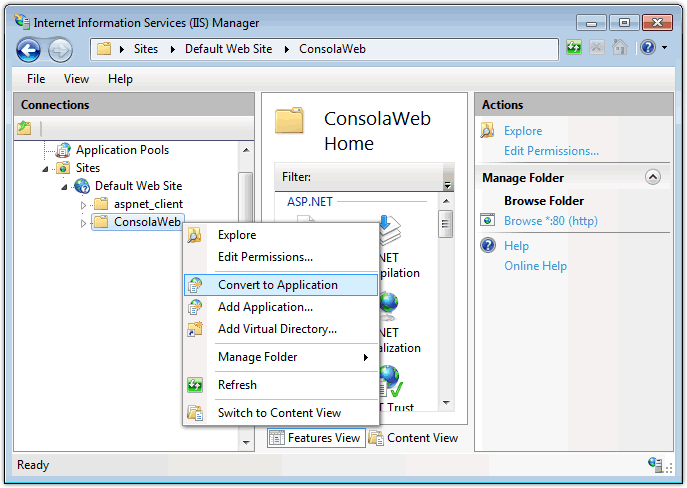Click the Connections tree scroll up arrow

(x=246, y=150)
